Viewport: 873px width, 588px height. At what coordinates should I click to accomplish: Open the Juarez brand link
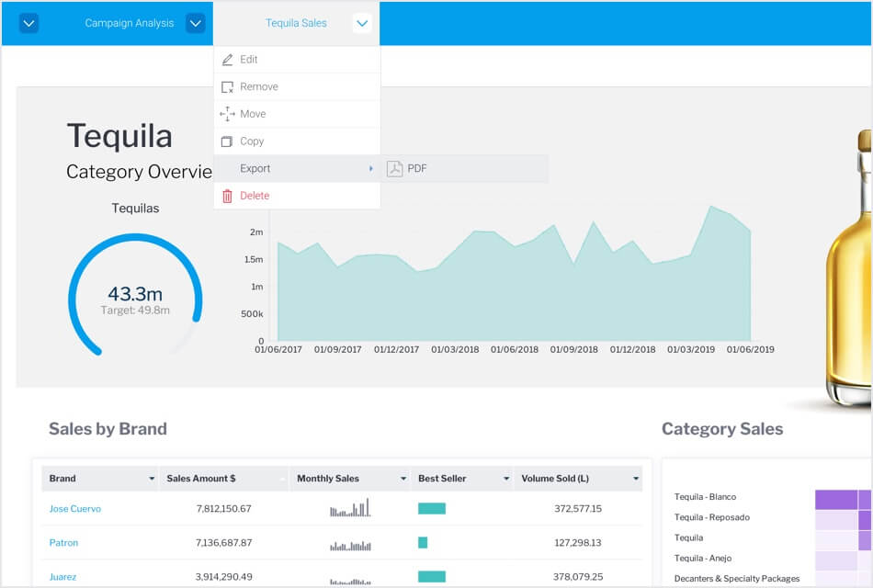coord(62,577)
